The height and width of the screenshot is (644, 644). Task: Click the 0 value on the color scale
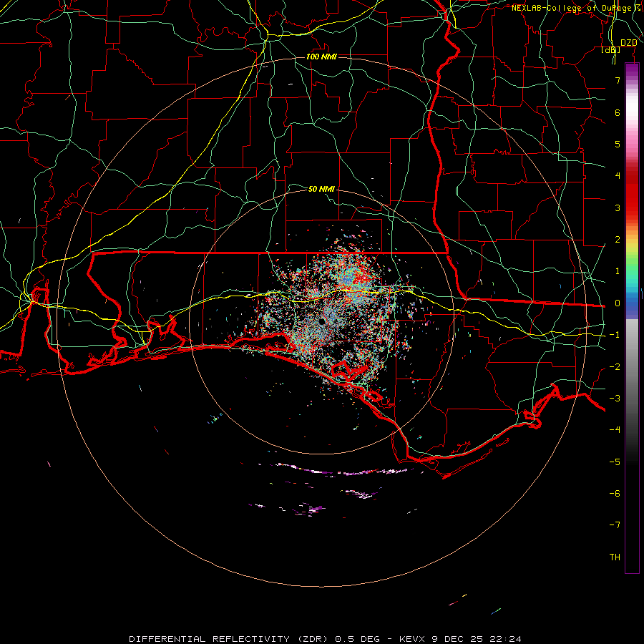coord(618,303)
